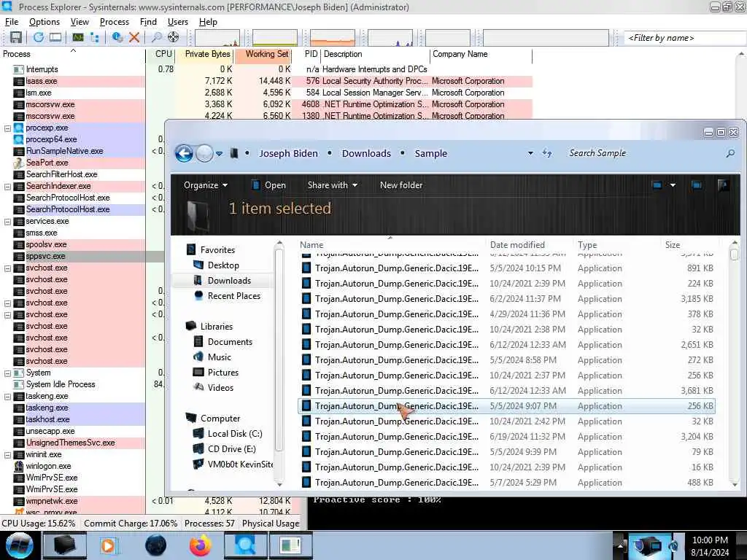Click the red Kill Process icon

(134, 37)
